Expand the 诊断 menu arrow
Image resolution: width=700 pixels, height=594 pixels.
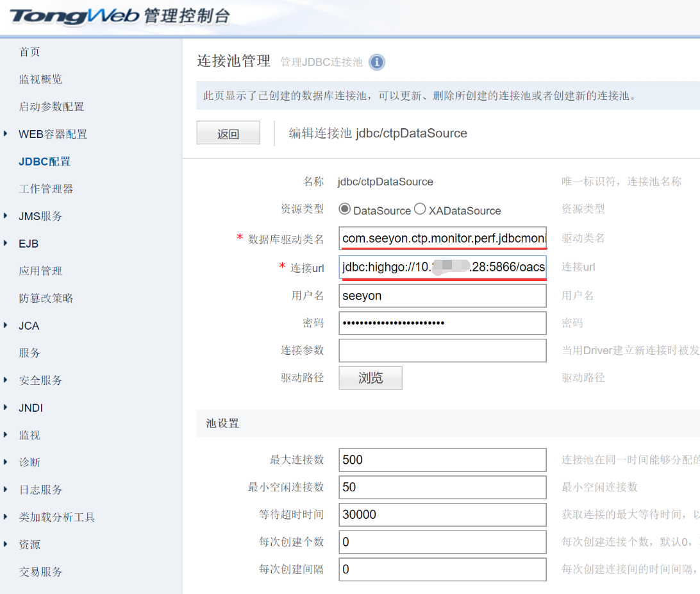click(5, 462)
